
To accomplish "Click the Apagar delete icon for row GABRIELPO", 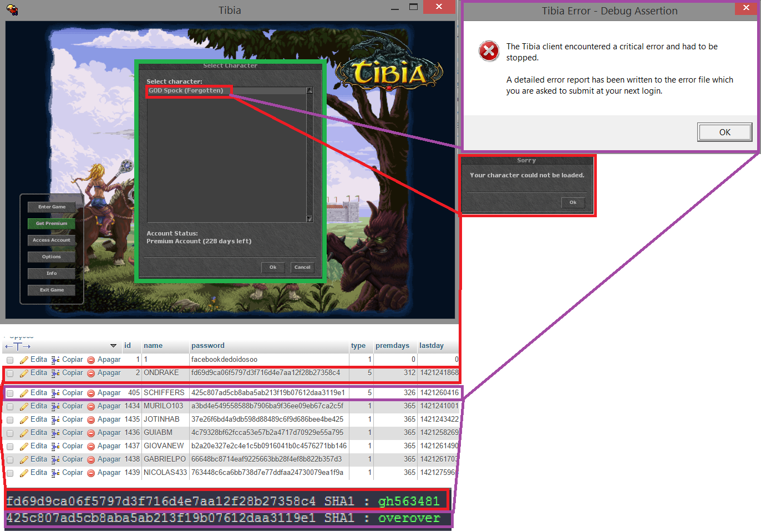I will pyautogui.click(x=91, y=460).
